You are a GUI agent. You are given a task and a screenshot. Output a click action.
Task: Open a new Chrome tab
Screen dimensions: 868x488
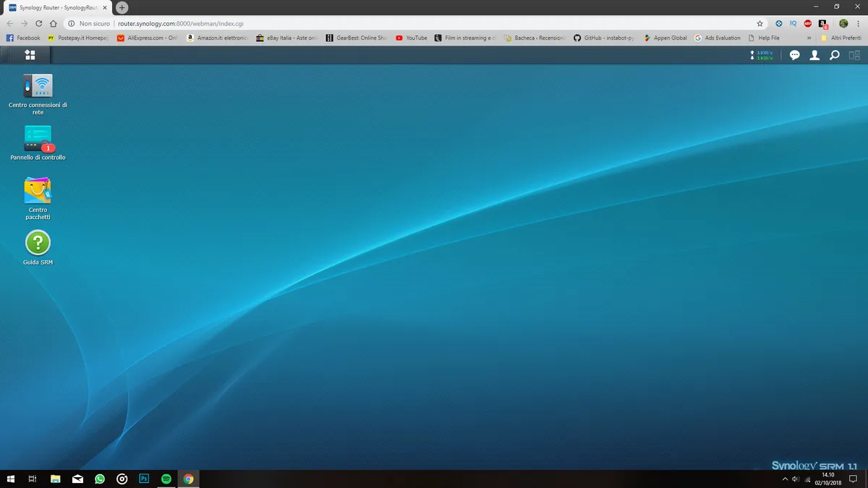[x=122, y=7]
